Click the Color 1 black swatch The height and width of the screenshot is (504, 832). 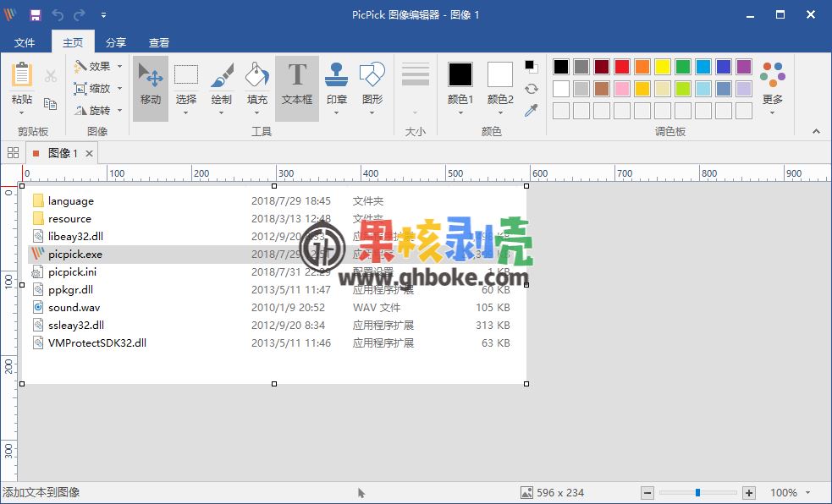pyautogui.click(x=460, y=74)
